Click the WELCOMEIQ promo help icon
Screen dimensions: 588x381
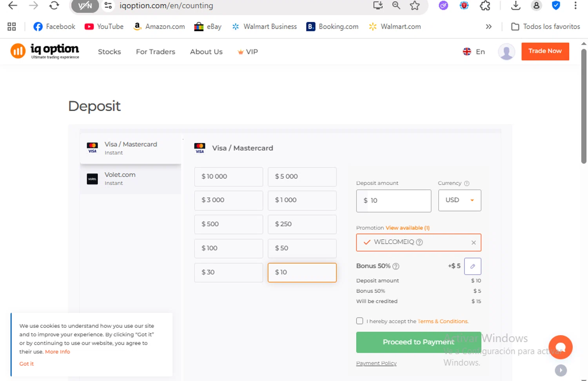[x=419, y=242]
